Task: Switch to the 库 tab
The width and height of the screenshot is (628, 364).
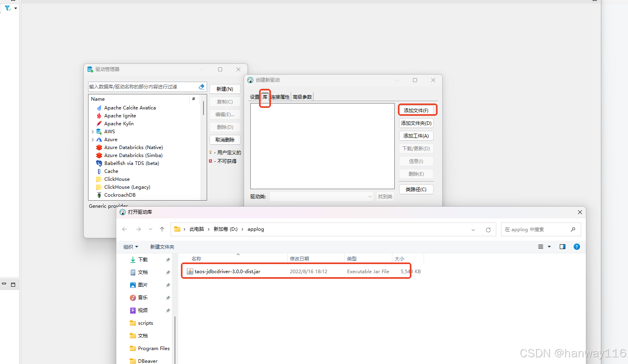Action: click(x=265, y=97)
